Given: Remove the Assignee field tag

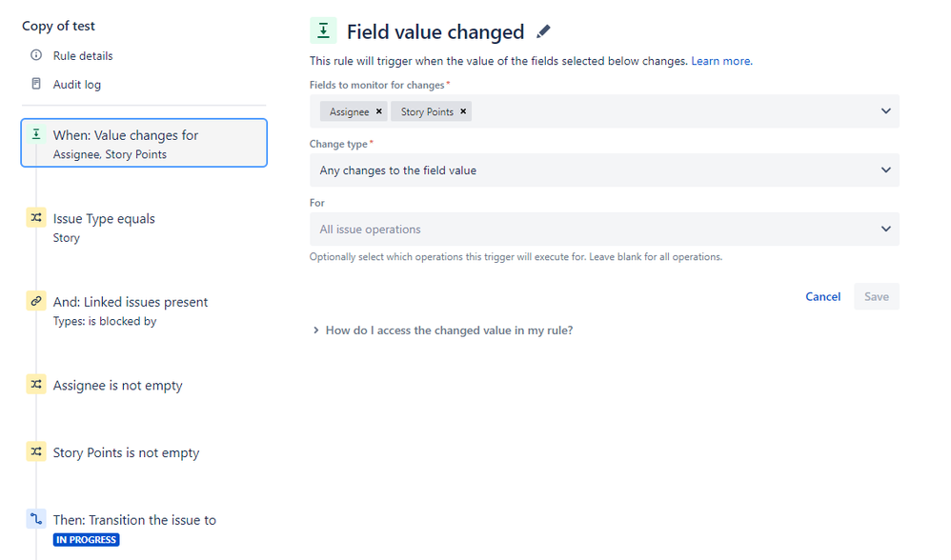Looking at the screenshot, I should (x=379, y=111).
